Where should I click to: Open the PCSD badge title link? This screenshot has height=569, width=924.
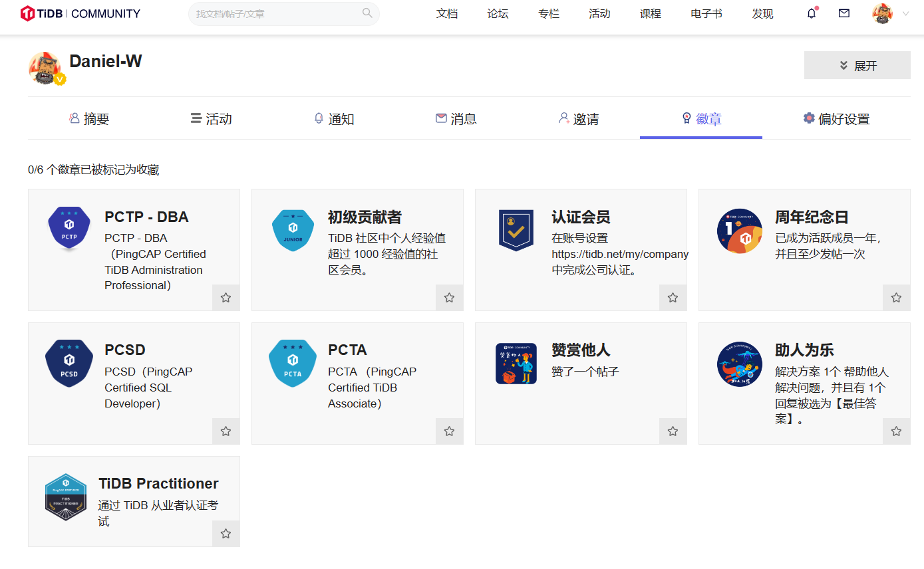[x=124, y=350]
